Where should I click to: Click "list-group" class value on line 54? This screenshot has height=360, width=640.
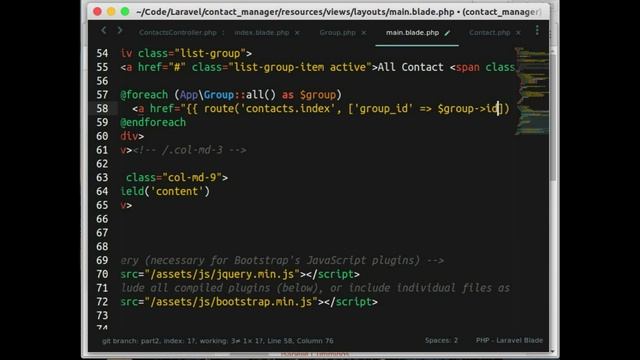[210, 53]
